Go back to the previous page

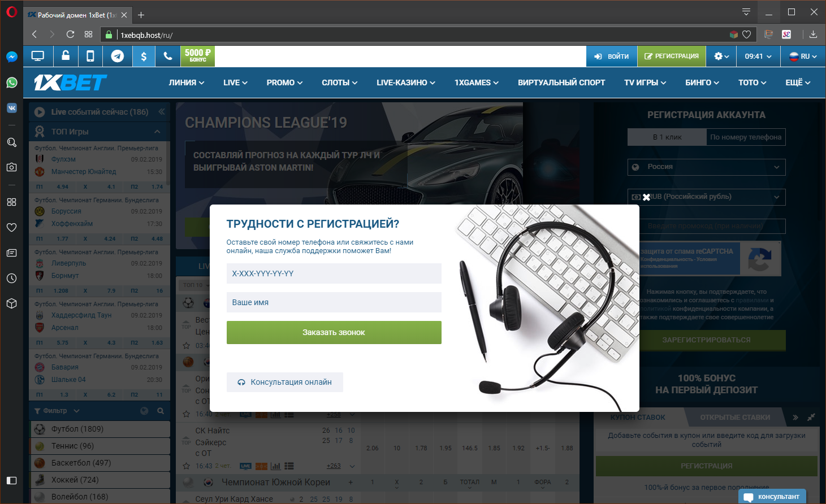pyautogui.click(x=34, y=34)
